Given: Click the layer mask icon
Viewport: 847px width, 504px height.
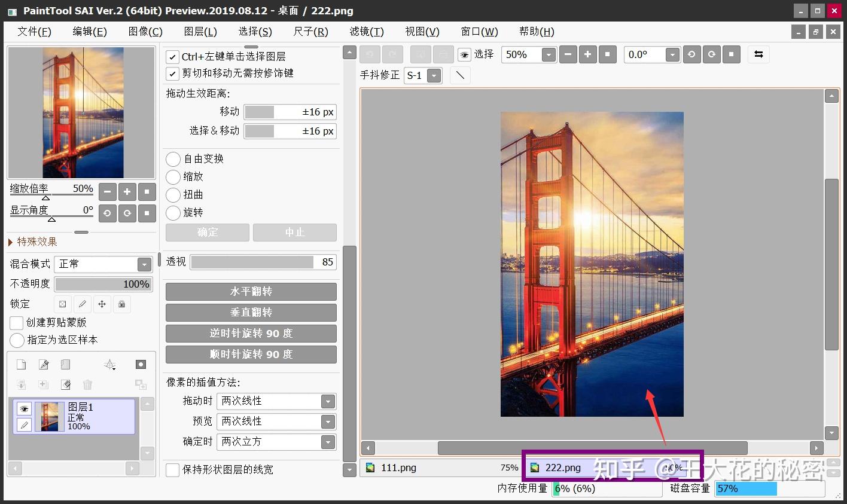Looking at the screenshot, I should tap(141, 365).
